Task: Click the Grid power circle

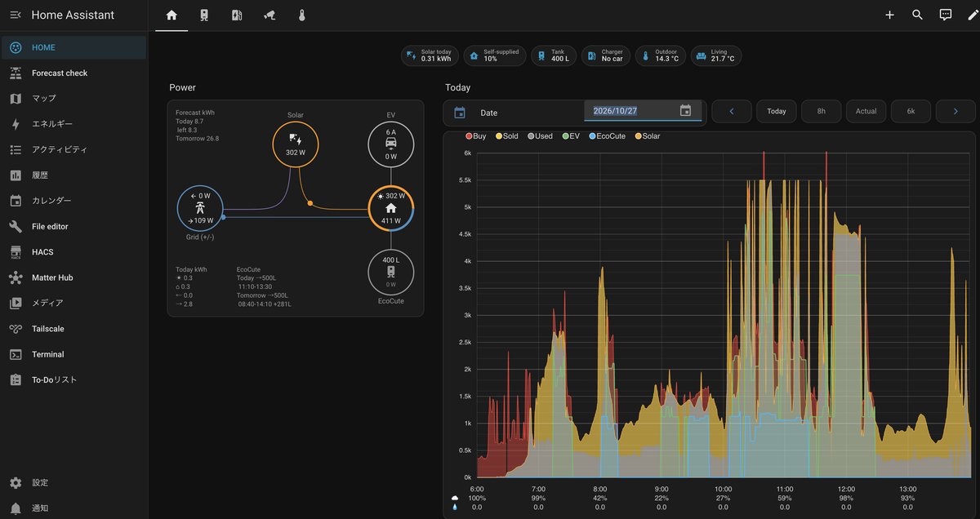Action: [x=200, y=209]
